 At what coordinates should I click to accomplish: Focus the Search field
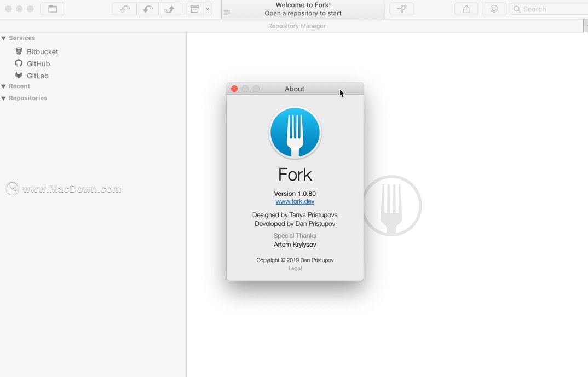[x=549, y=9]
